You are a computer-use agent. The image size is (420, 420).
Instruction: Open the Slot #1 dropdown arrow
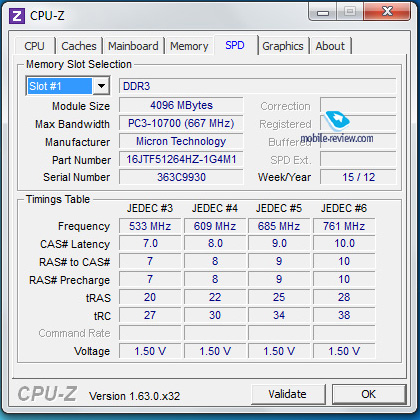[101, 86]
